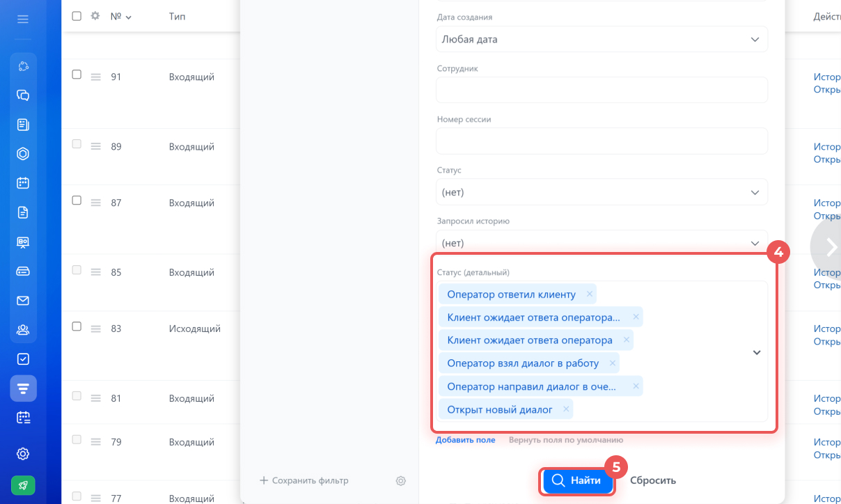Image resolution: width=841 pixels, height=504 pixels.
Task: Click the green rocket icon
Action: pyautogui.click(x=23, y=485)
